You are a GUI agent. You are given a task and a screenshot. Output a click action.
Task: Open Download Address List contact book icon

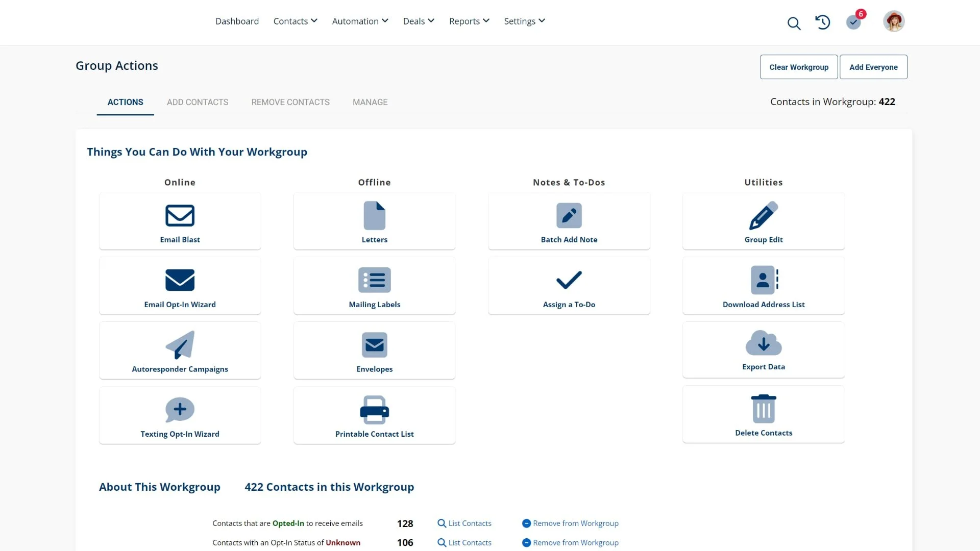(x=763, y=280)
